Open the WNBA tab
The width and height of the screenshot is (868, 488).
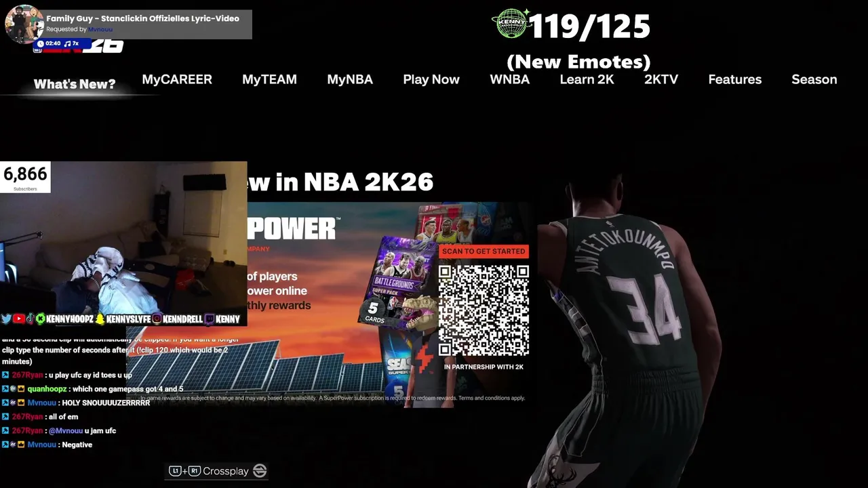[510, 79]
